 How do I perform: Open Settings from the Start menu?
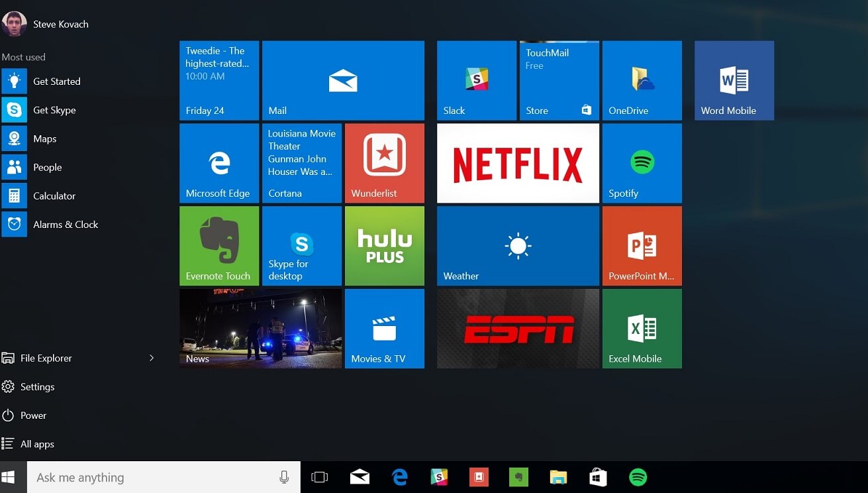(x=36, y=386)
